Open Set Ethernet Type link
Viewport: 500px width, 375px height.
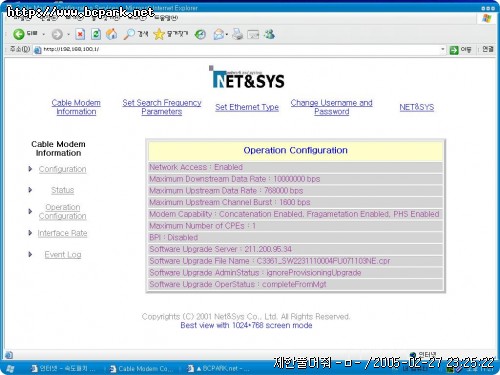click(247, 107)
